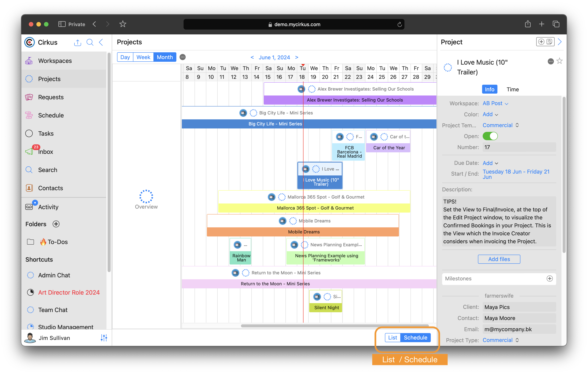The image size is (588, 374).
Task: Click the Number field showing 17
Action: [x=519, y=147]
